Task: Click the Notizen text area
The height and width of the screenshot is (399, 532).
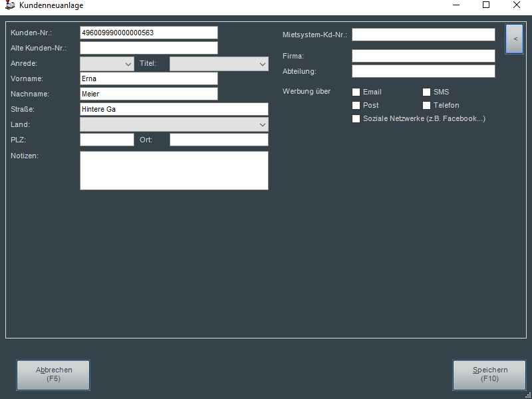Action: (174, 170)
